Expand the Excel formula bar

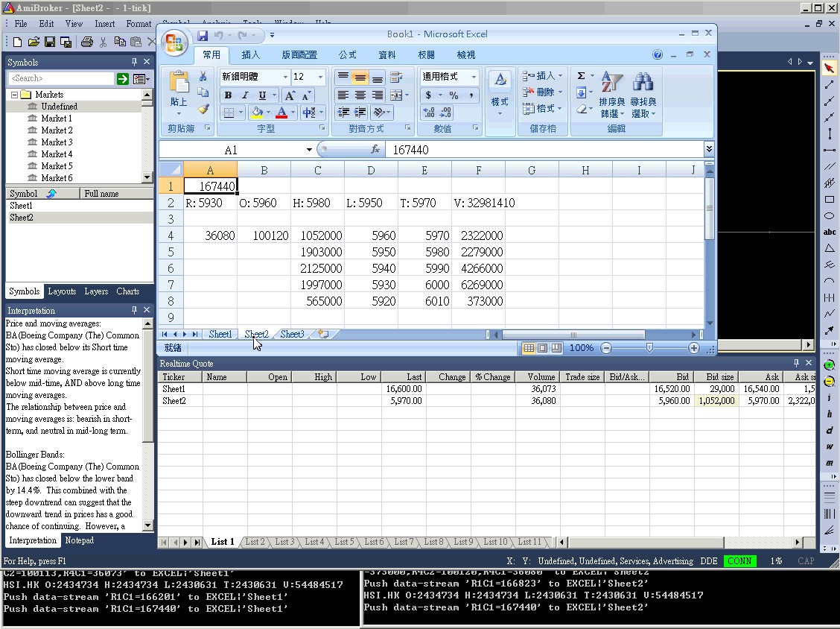709,148
